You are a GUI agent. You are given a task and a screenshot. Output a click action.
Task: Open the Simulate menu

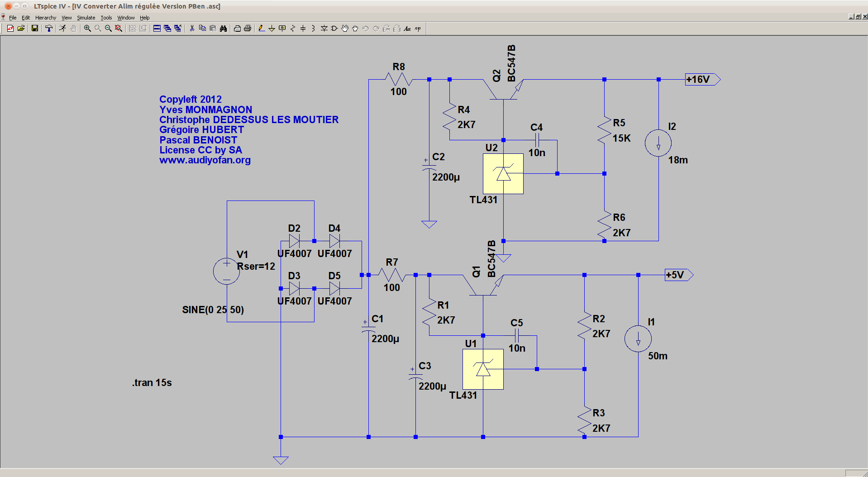[86, 18]
